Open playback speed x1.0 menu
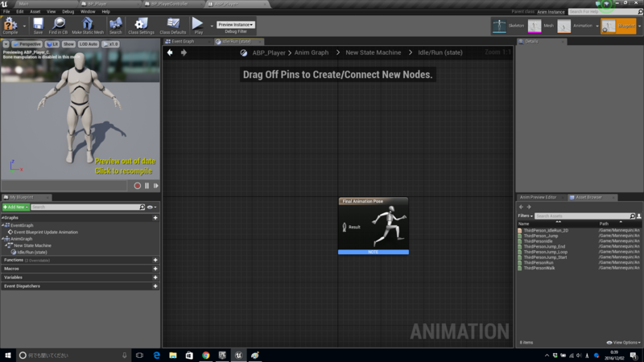644x362 pixels. click(110, 44)
